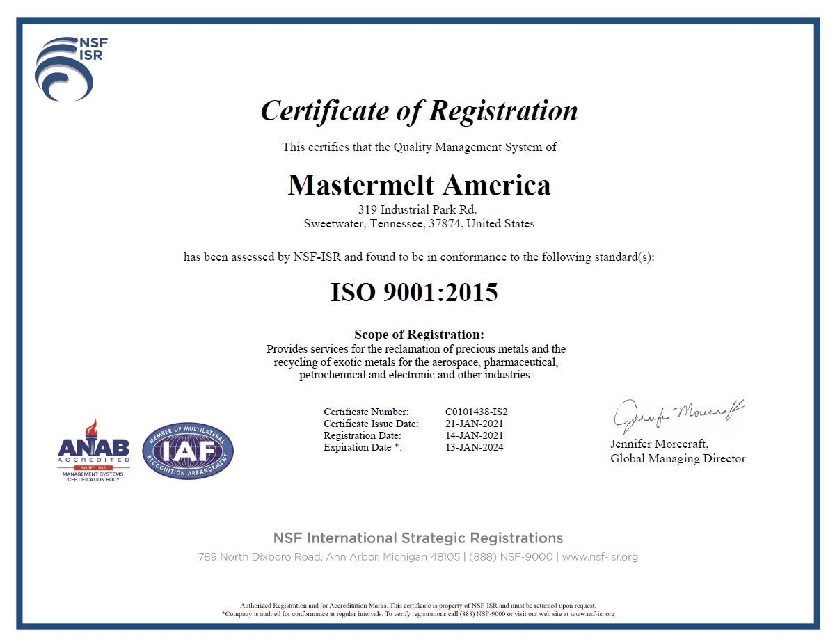
Task: Click the Company is audited footnote line
Action: [417, 614]
